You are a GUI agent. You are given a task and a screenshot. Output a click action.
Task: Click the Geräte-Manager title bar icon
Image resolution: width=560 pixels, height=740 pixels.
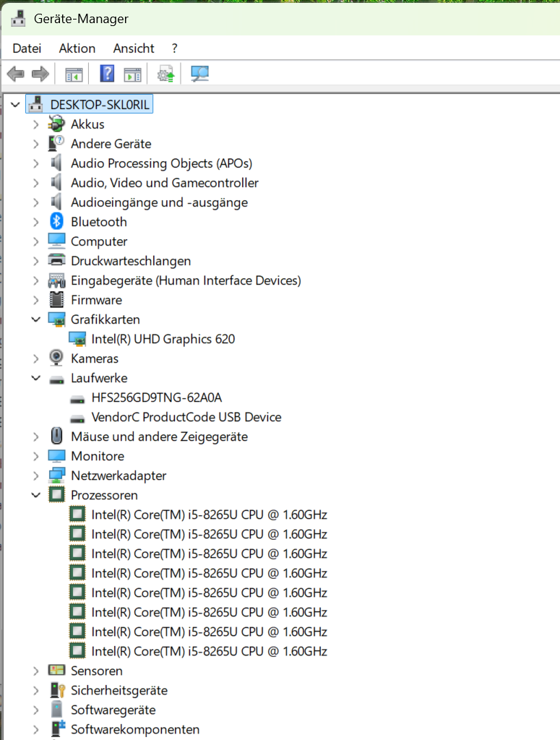point(18,18)
